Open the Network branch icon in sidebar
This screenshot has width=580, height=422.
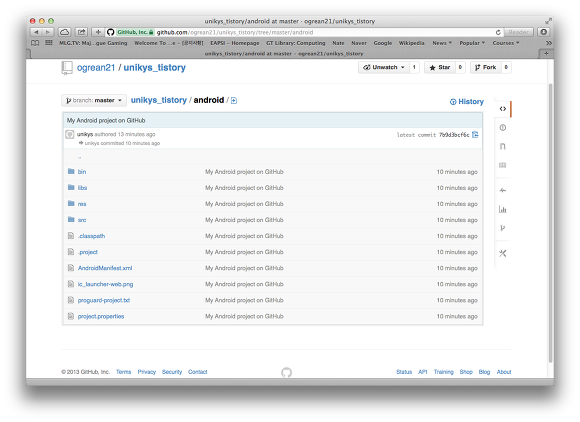coord(502,228)
